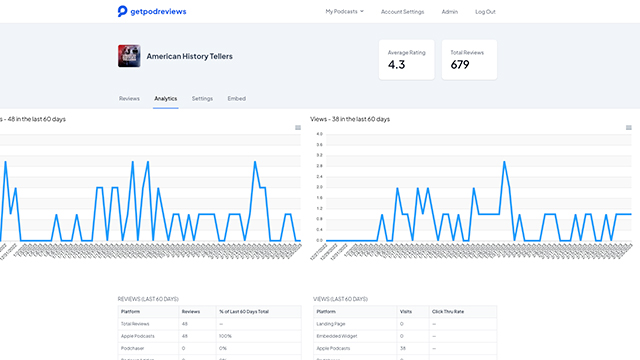The height and width of the screenshot is (360, 640).
Task: Click Apple Podcasts in the reviews table
Action: pyautogui.click(x=138, y=336)
